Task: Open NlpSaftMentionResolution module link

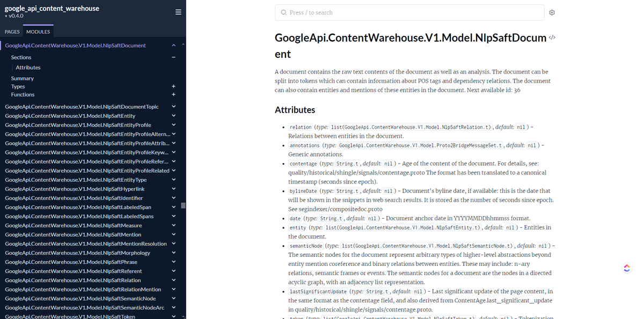Action: coord(86,243)
